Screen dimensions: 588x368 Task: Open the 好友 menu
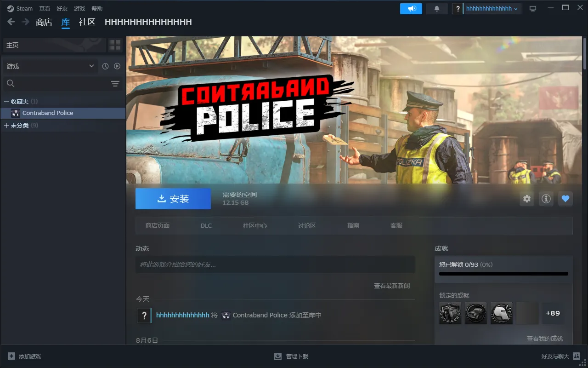pyautogui.click(x=62, y=9)
